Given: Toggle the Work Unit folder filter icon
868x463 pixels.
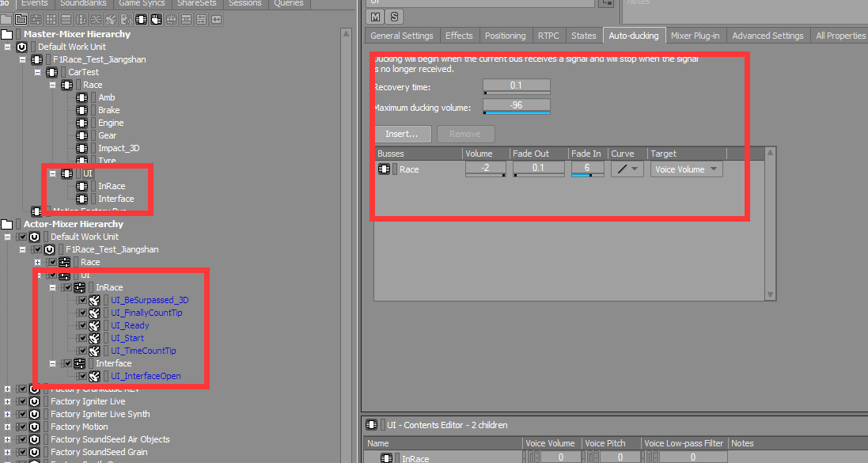Looking at the screenshot, I should pyautogui.click(x=21, y=19).
